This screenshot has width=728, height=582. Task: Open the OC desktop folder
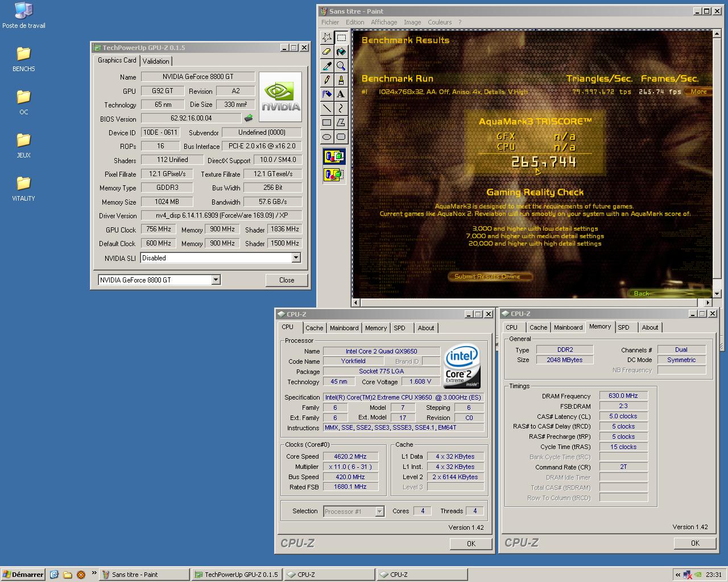pos(23,102)
